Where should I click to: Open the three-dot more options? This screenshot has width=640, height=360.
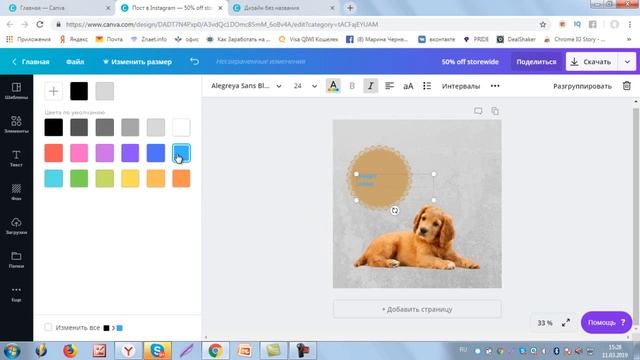(x=495, y=86)
